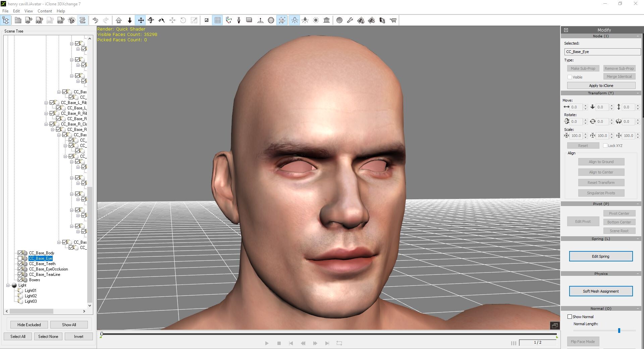Screen dimensions: 644x349
Task: Click the dummy character figure icon
Action: (x=239, y=20)
